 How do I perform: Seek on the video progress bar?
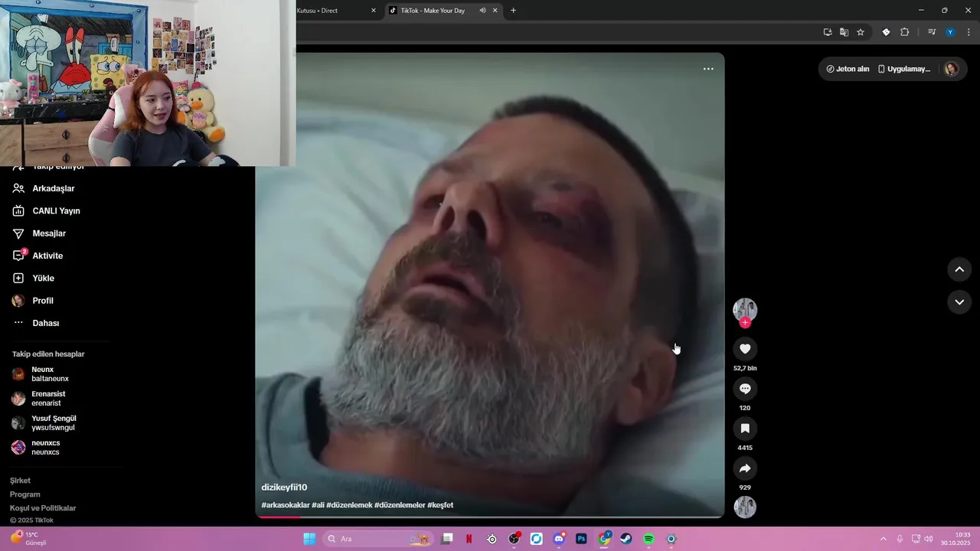click(x=490, y=517)
